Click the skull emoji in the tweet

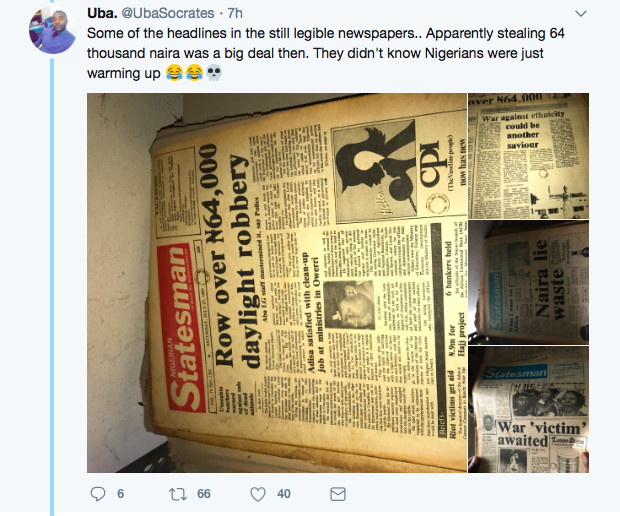[214, 73]
